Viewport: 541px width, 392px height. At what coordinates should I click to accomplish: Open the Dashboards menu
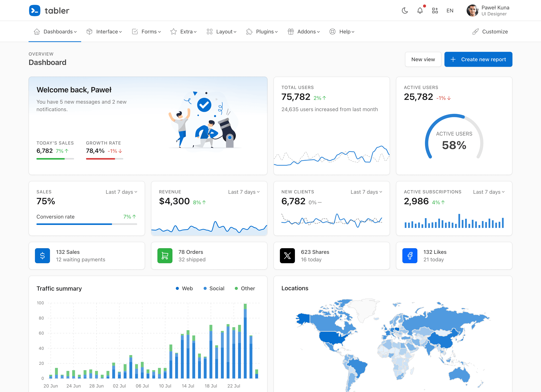click(x=55, y=32)
